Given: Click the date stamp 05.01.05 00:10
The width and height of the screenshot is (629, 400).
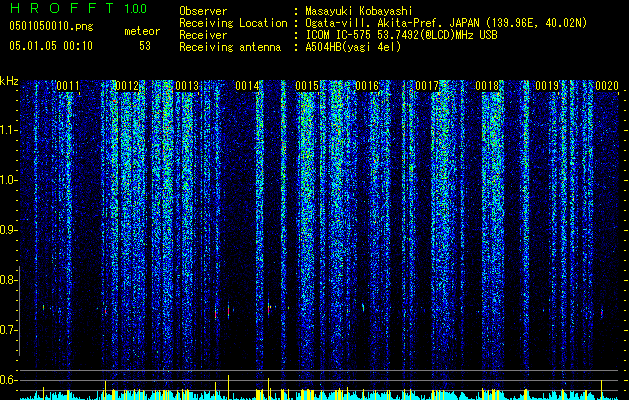Looking at the screenshot, I should [x=51, y=46].
